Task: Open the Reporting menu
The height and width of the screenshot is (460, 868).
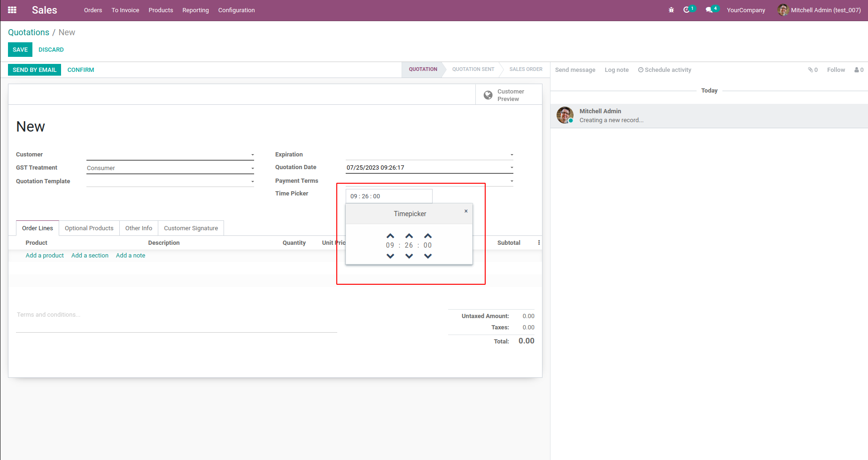Action: tap(195, 10)
